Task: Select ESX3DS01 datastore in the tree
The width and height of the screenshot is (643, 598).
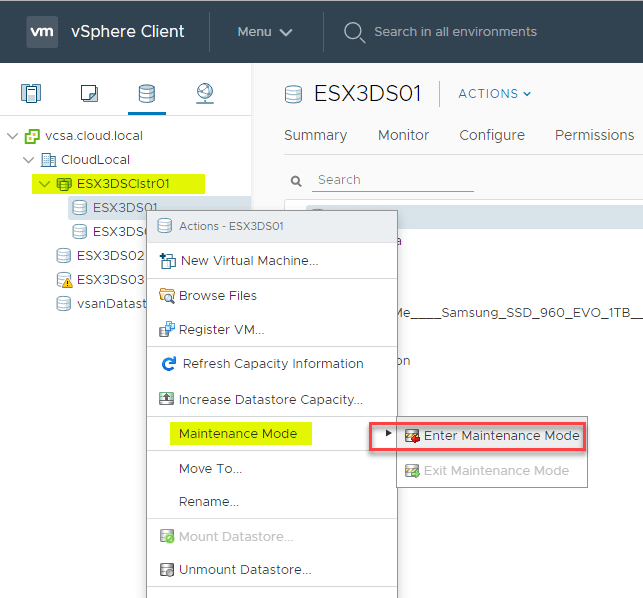Action: coord(125,208)
